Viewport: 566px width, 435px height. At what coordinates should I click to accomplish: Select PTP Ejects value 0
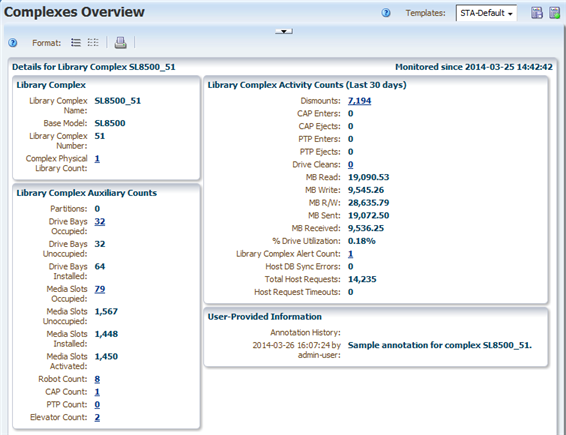coord(351,152)
